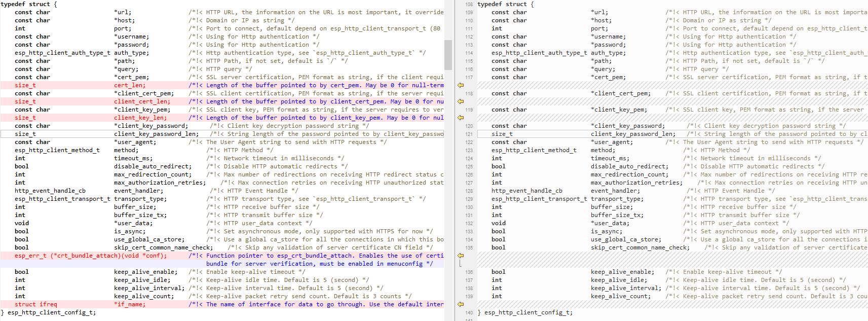Click the copy arrow beside the cert_len difference
The height and width of the screenshot is (321, 868).
[461, 85]
